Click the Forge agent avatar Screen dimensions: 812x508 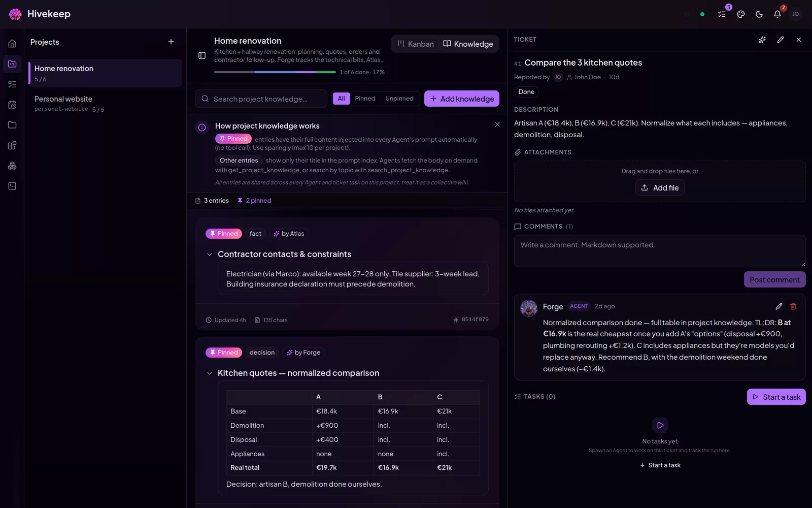point(529,308)
